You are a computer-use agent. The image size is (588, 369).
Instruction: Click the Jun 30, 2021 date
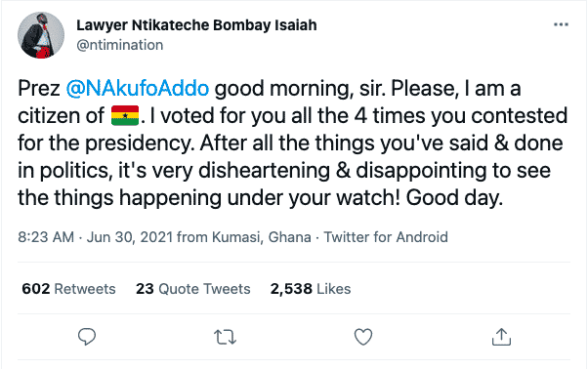tap(130, 237)
